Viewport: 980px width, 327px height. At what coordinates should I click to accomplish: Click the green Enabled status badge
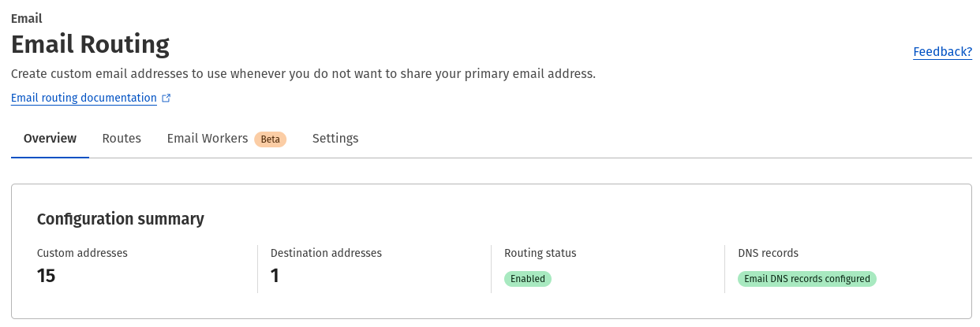click(527, 278)
